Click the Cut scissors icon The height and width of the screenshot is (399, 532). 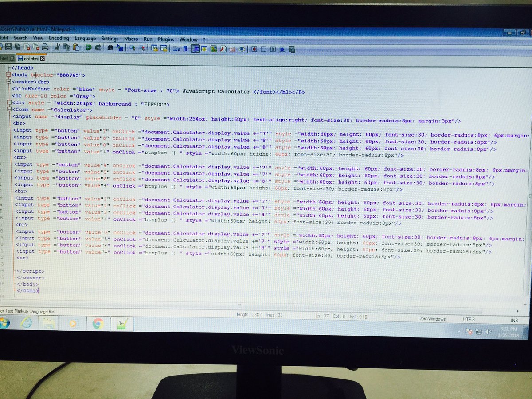point(57,47)
